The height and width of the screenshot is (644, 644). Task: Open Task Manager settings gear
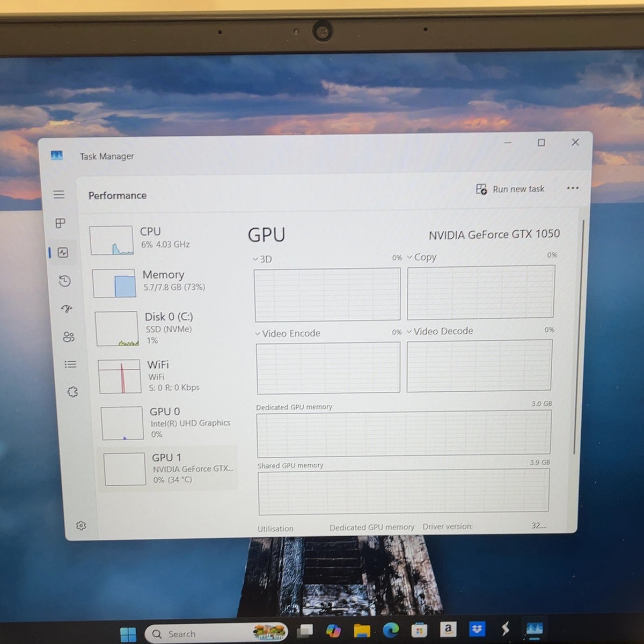point(81,525)
